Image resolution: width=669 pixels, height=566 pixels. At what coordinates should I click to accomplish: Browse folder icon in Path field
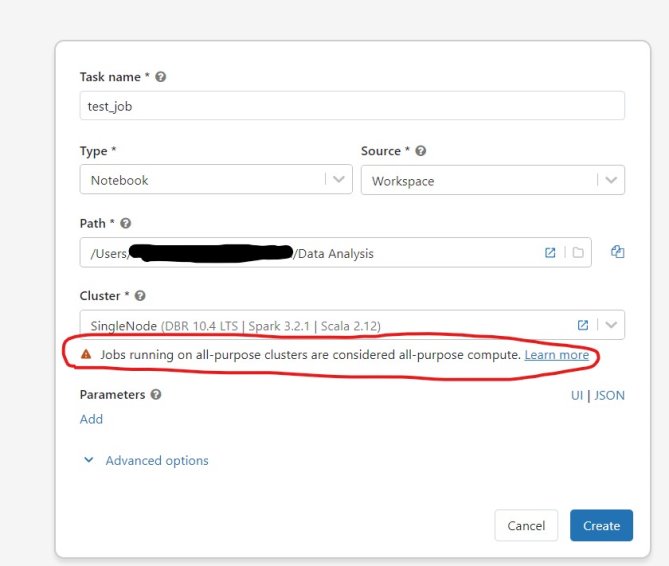[578, 253]
